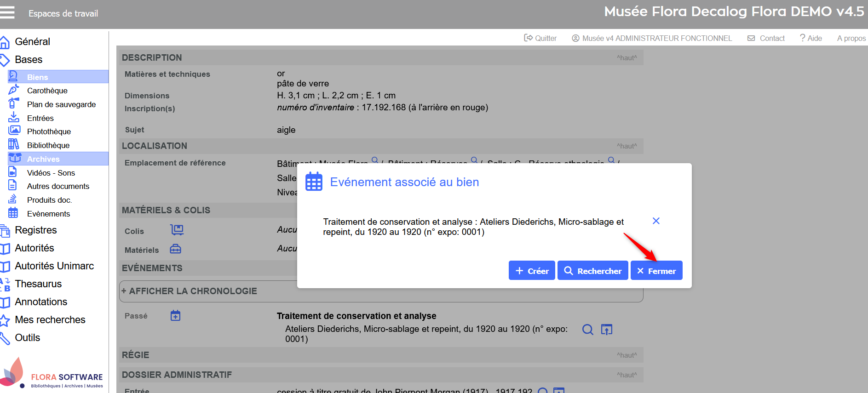Open the Aide help link

coord(811,38)
